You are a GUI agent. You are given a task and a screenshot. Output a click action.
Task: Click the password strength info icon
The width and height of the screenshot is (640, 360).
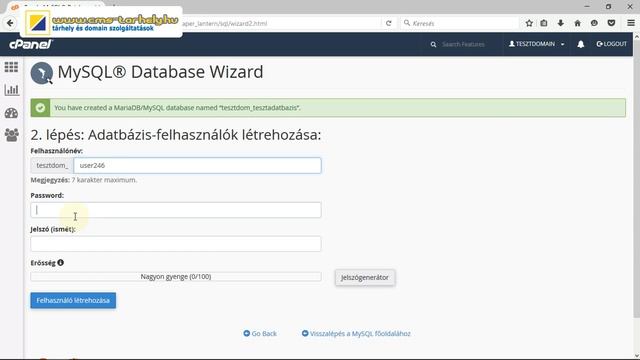tap(60, 262)
